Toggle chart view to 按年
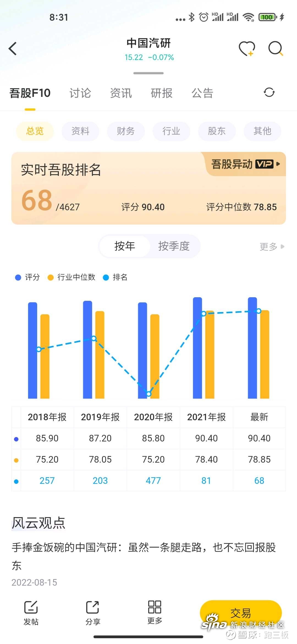This screenshot has height=644, width=297. (125, 246)
